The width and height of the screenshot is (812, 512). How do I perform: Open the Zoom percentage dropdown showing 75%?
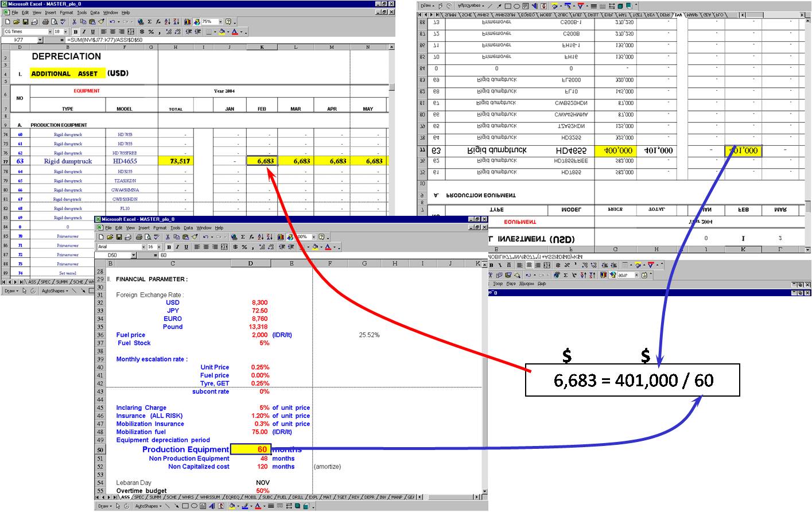point(211,22)
